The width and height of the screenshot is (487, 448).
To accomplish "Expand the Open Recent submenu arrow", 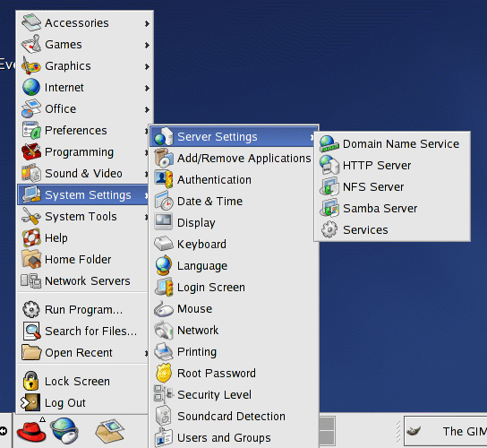I will point(146,353).
